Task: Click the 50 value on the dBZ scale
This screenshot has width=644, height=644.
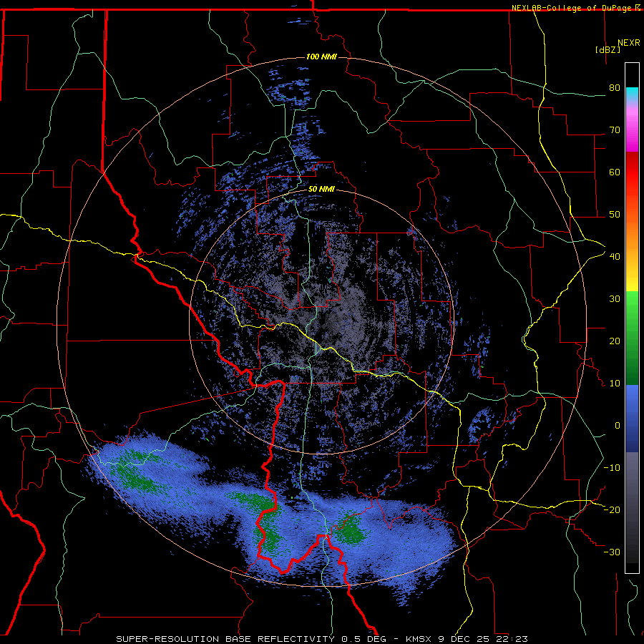Action: (x=615, y=215)
